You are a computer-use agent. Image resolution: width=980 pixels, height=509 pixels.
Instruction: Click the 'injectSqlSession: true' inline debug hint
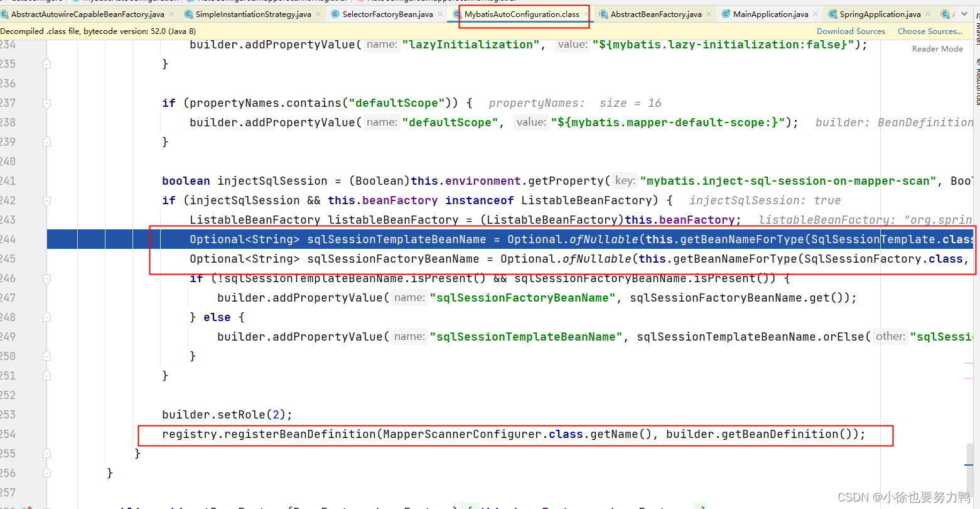coord(765,200)
